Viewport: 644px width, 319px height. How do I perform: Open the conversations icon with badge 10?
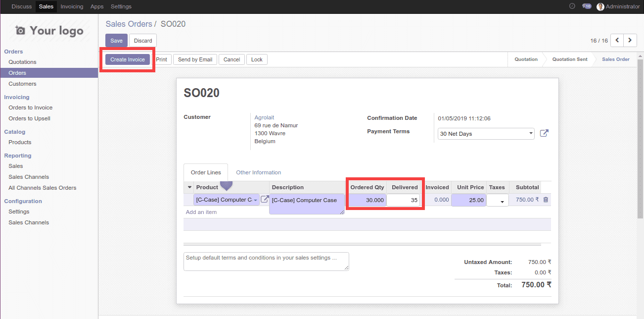click(x=587, y=6)
